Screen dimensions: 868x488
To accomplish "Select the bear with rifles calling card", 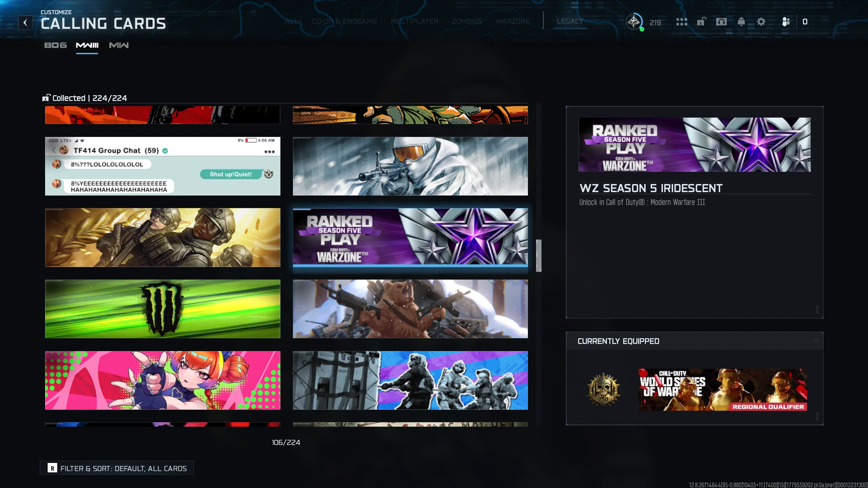I will (x=410, y=309).
